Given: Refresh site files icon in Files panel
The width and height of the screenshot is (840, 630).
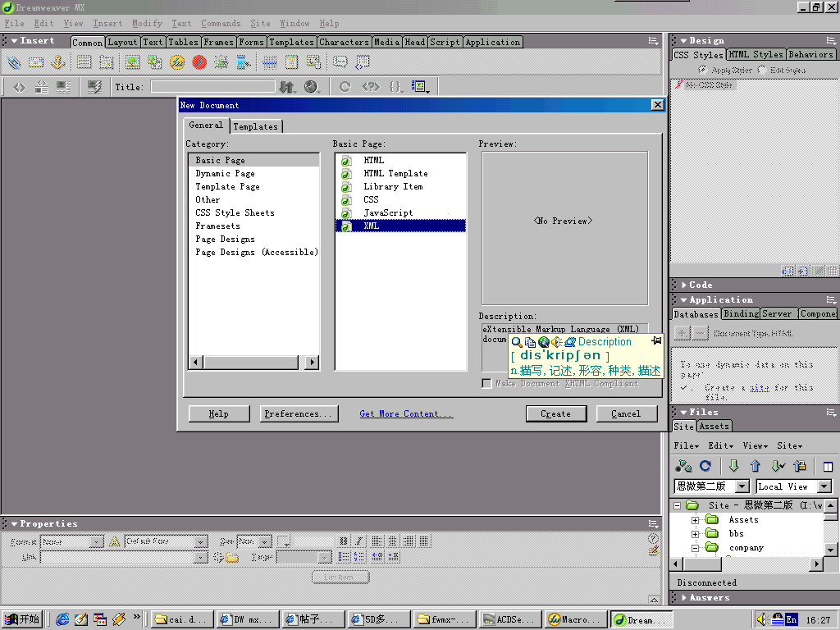Looking at the screenshot, I should [705, 466].
